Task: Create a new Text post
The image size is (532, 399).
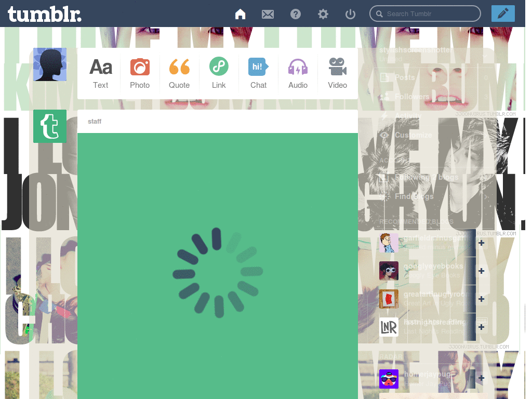Action: point(101,73)
